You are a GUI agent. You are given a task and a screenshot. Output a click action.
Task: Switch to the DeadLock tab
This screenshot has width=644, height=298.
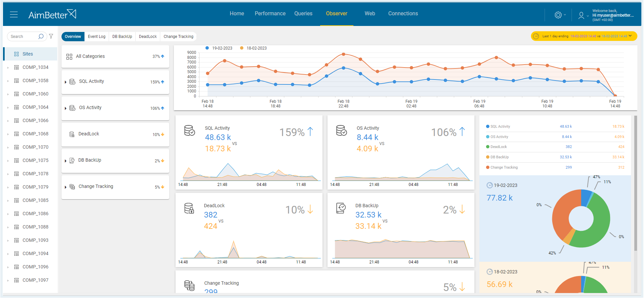click(148, 37)
